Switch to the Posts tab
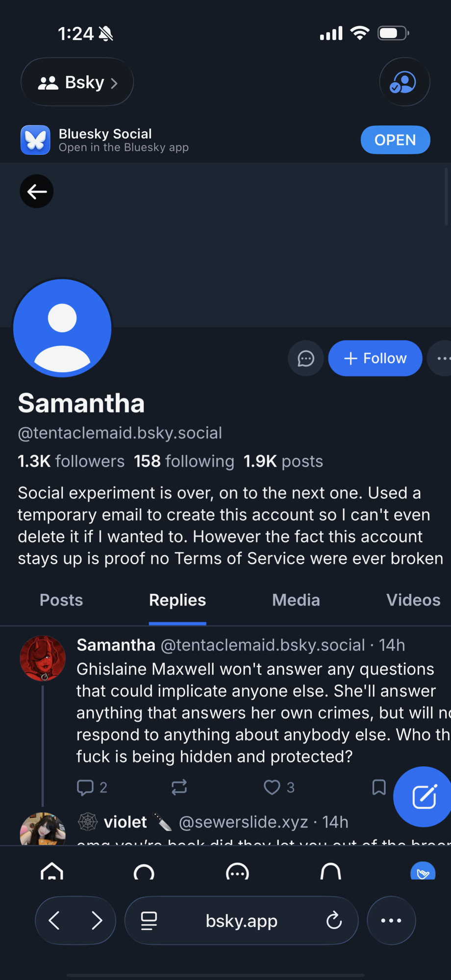Image resolution: width=451 pixels, height=980 pixels. point(61,600)
